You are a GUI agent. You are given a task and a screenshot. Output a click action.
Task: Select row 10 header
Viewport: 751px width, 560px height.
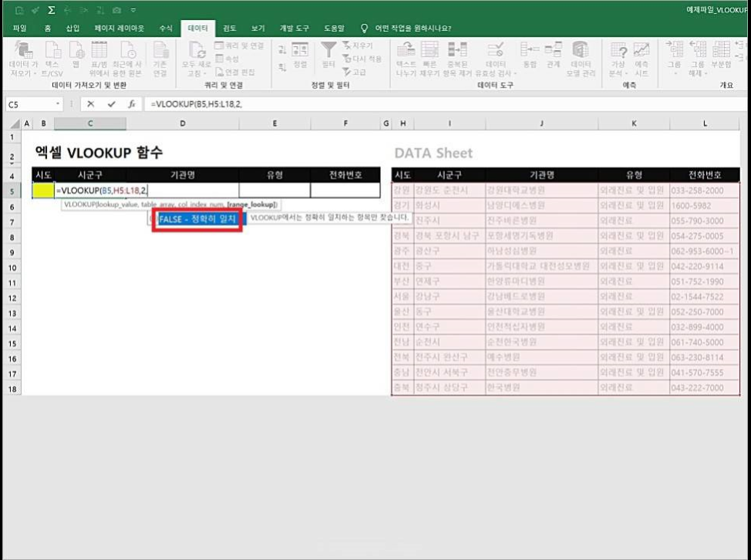12,268
